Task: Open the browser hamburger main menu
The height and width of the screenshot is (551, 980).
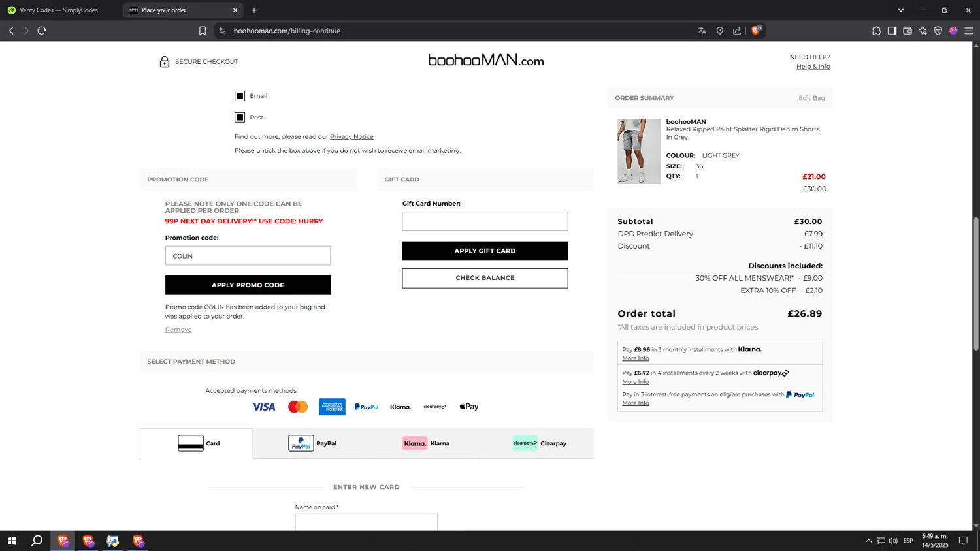Action: [x=969, y=31]
